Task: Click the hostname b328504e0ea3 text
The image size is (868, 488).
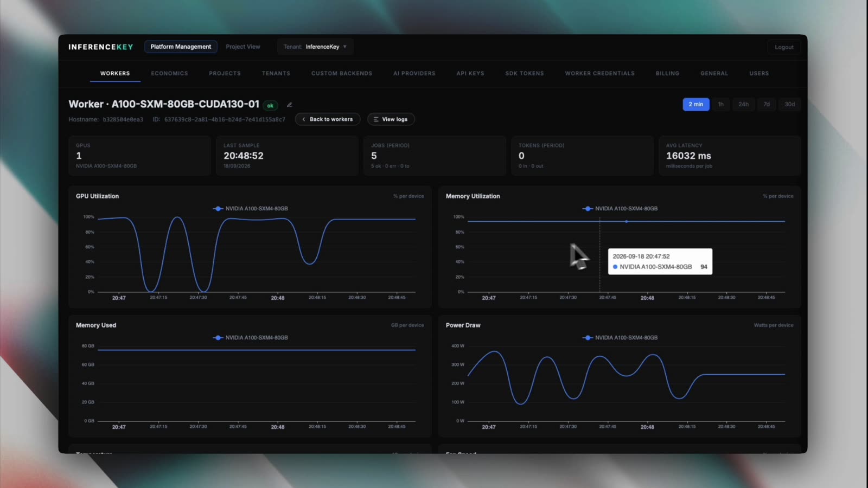Action: pos(123,119)
